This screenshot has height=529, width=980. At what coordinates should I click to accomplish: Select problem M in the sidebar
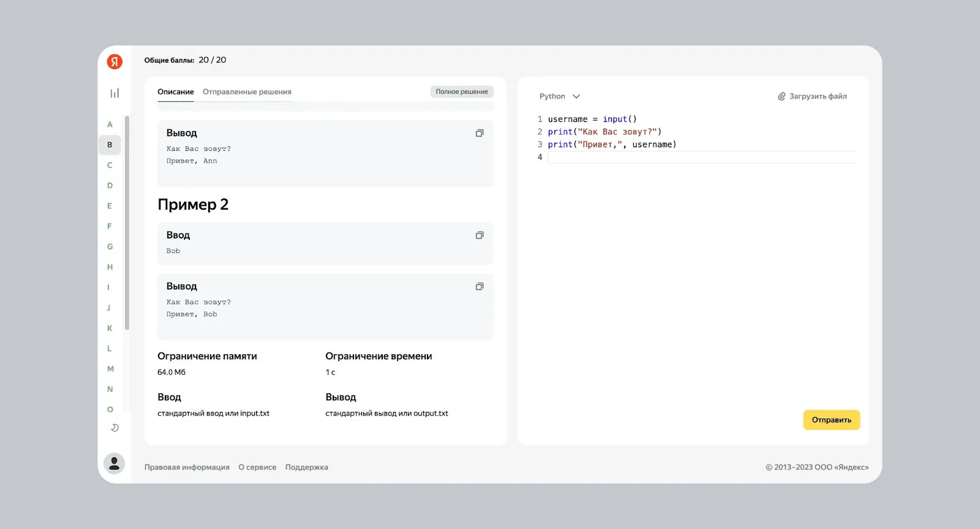pyautogui.click(x=110, y=369)
